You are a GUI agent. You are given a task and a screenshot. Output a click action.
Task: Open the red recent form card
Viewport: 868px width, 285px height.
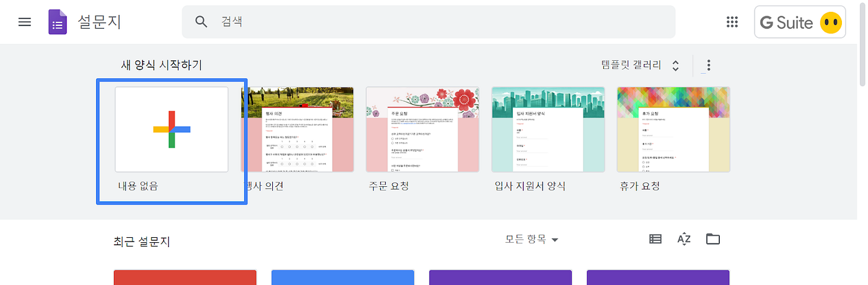pyautogui.click(x=185, y=277)
